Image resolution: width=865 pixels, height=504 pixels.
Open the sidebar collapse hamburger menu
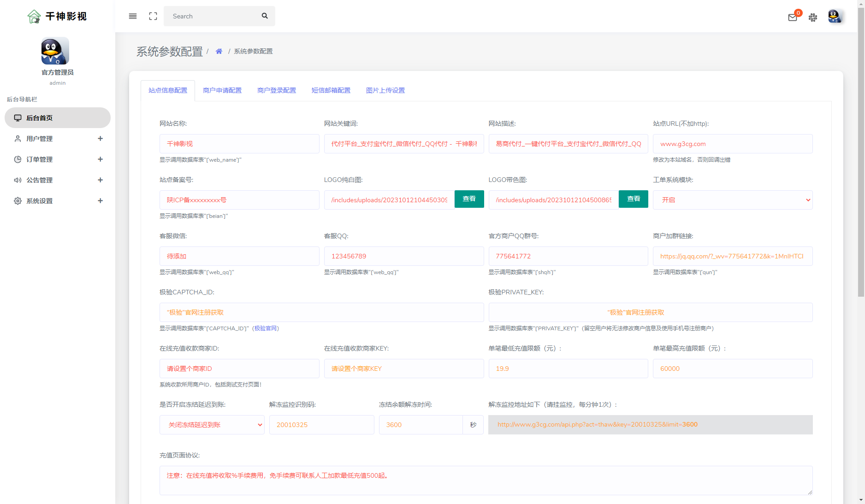pyautogui.click(x=132, y=16)
